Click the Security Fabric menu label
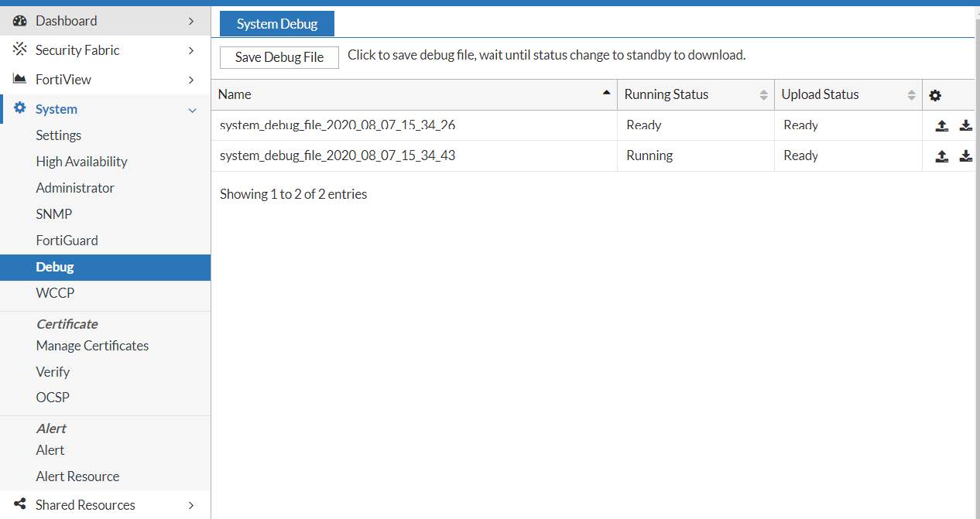980x519 pixels. [x=77, y=50]
